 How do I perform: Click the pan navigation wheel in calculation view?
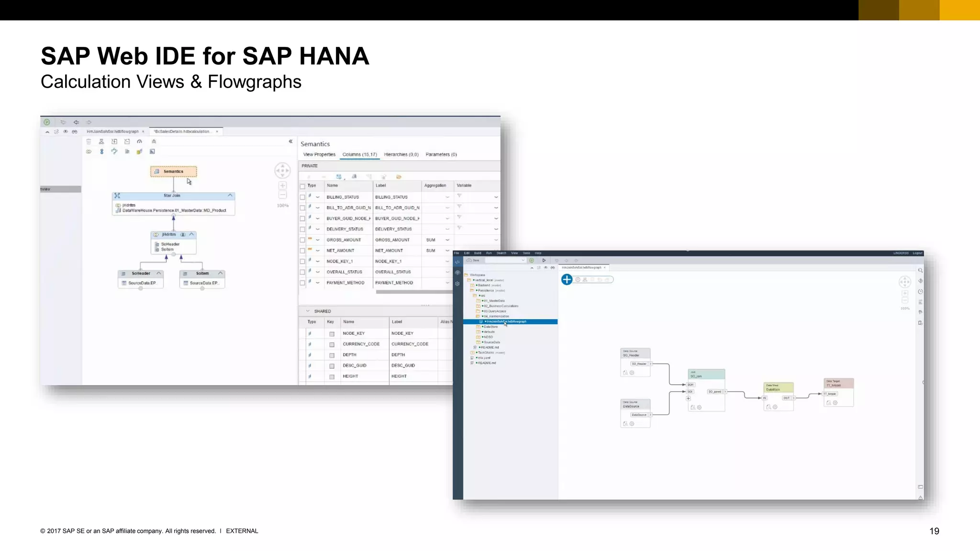[x=282, y=170]
